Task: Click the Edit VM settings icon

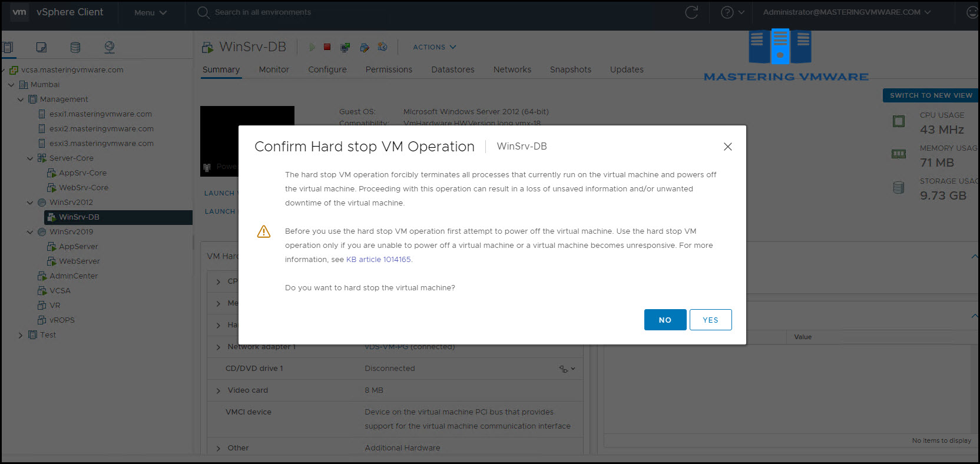Action: tap(365, 47)
